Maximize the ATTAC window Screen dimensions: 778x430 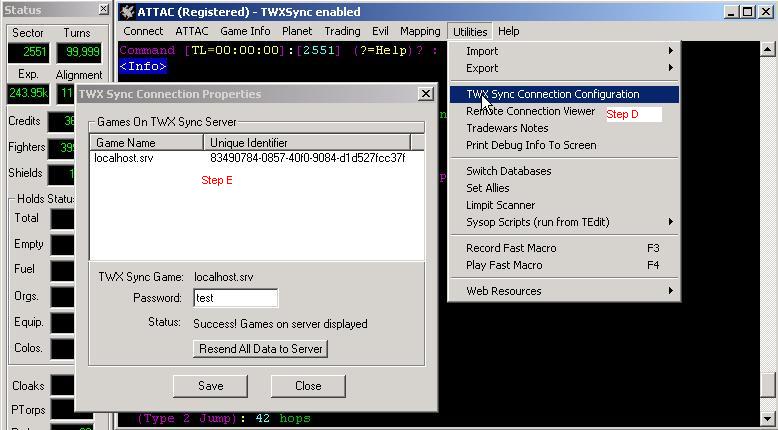click(748, 12)
